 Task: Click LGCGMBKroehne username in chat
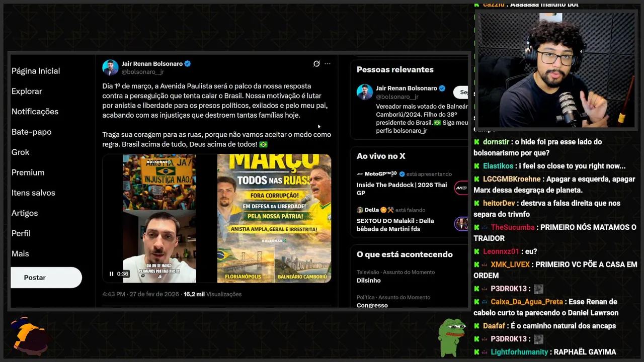[512, 179]
